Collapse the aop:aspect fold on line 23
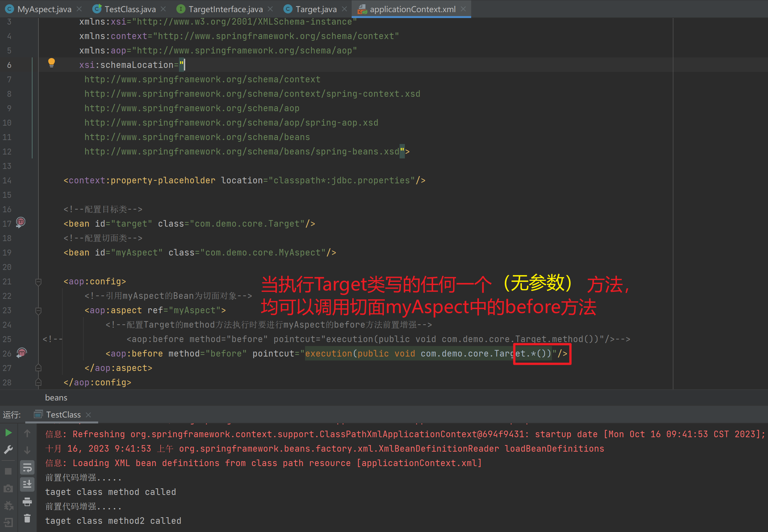The width and height of the screenshot is (768, 532). pyautogui.click(x=38, y=311)
